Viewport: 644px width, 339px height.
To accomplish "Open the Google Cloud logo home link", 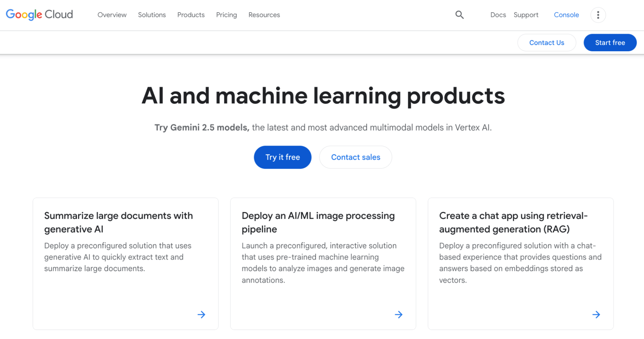I will 39,15.
